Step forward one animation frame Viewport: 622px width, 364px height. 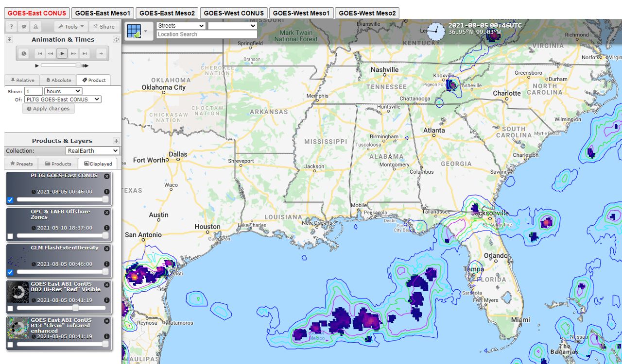point(73,53)
